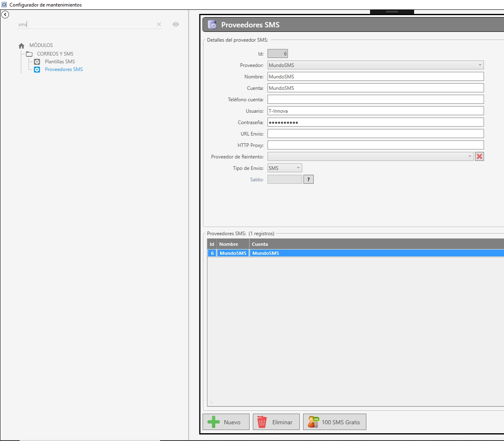504x441 pixels.
Task: Select Nombre cell MundoSMS in grid row
Action: (x=233, y=253)
